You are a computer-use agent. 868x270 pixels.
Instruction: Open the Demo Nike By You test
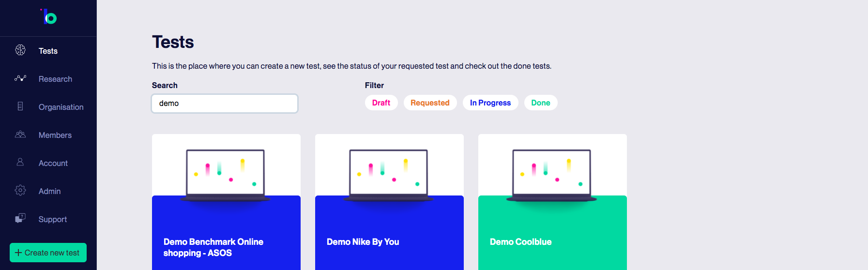coord(389,202)
